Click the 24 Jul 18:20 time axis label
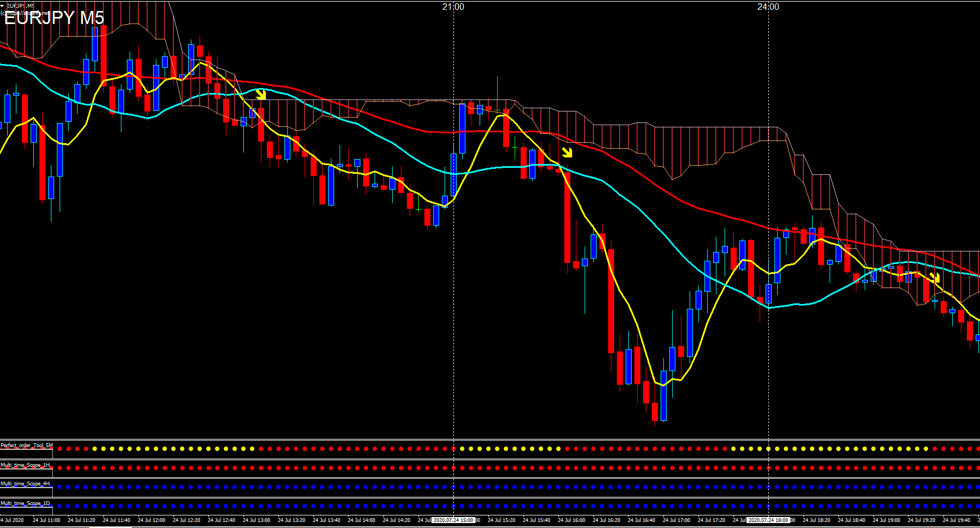Screen dimensions: 980x528 (816, 520)
